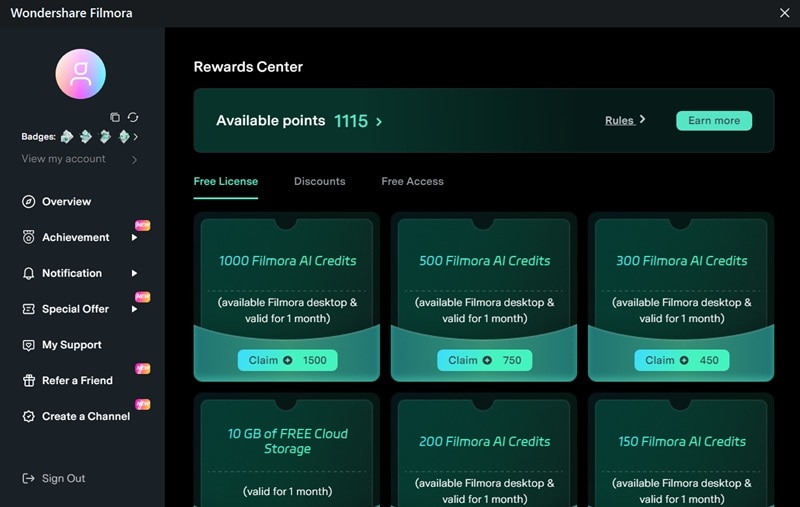Open View my account link
The width and height of the screenshot is (800, 507).
coord(63,159)
